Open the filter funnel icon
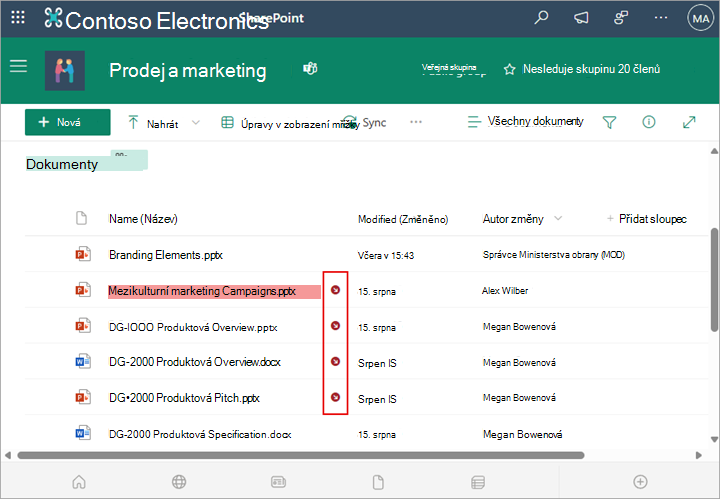This screenshot has width=720, height=499. coord(609,122)
